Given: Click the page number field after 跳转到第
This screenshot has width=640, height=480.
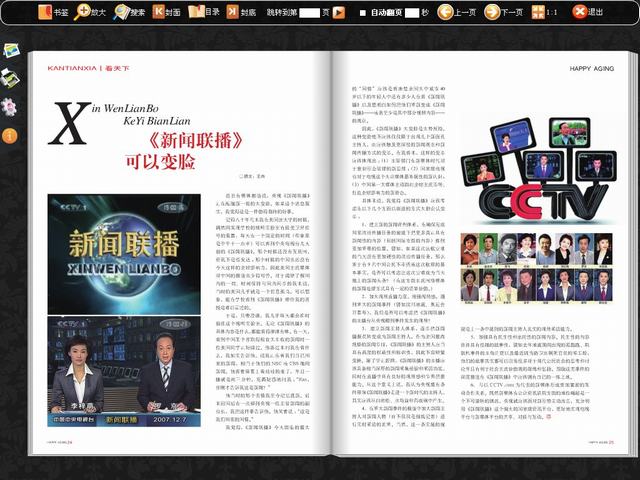Looking at the screenshot, I should [309, 13].
